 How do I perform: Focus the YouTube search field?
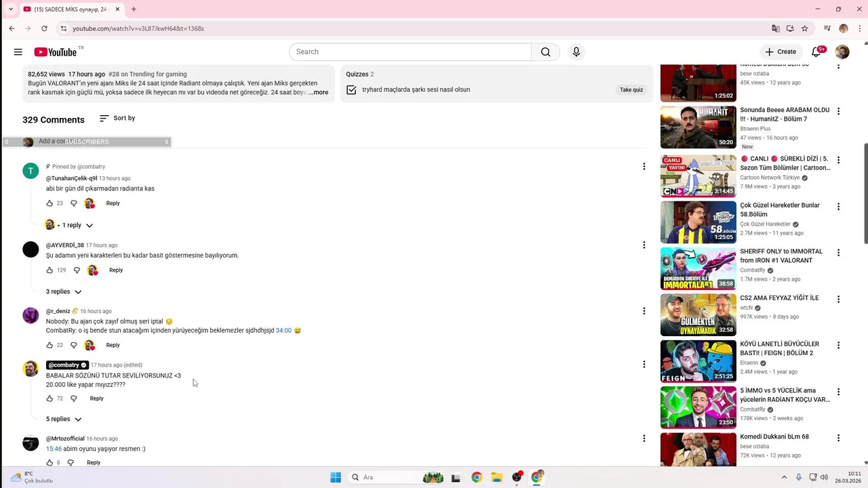click(x=410, y=52)
